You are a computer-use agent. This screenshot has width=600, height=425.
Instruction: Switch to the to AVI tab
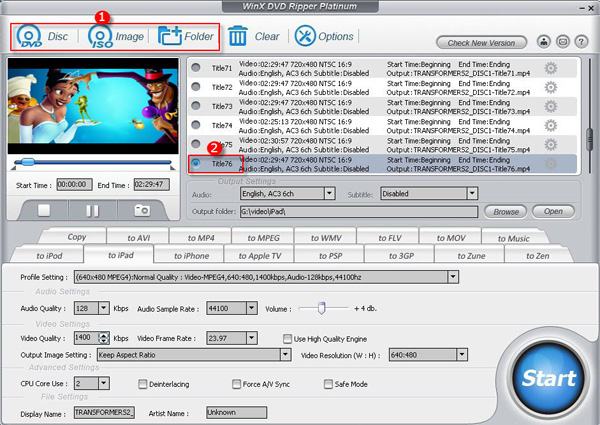(139, 238)
